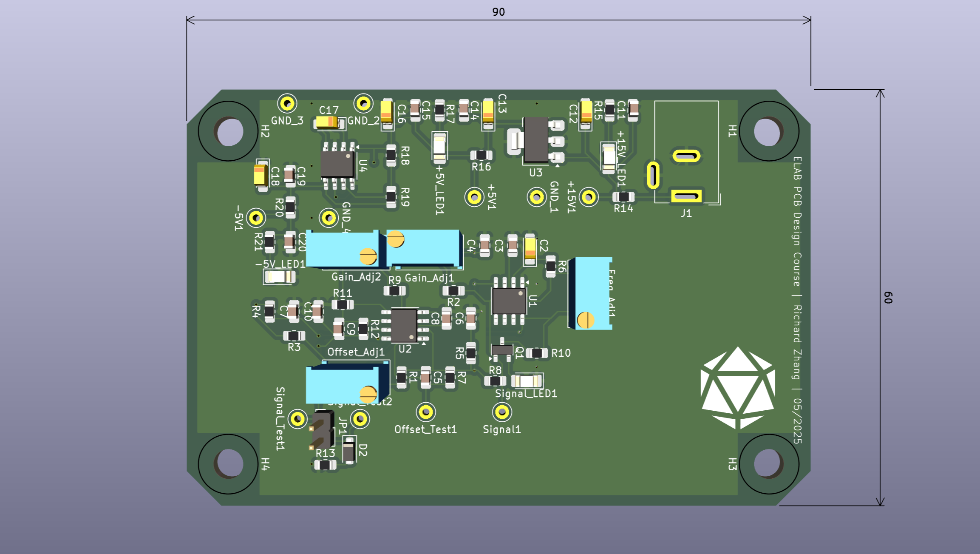Click the Freq_Adj1 trimmer adjustment
The image size is (980, 554).
point(585,321)
